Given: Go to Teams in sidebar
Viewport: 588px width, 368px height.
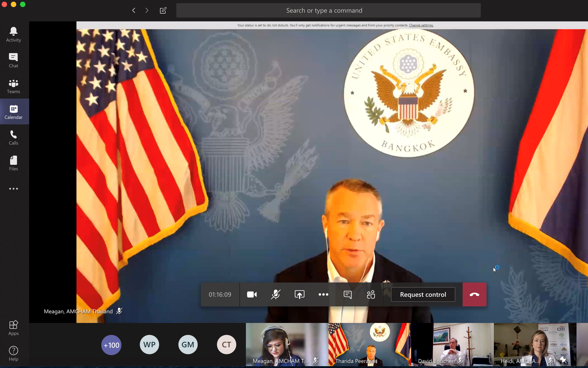Looking at the screenshot, I should pos(13,86).
